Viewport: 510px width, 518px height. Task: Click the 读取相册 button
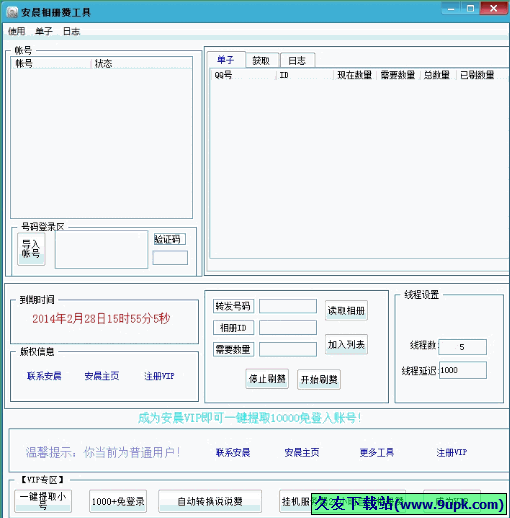(x=346, y=310)
